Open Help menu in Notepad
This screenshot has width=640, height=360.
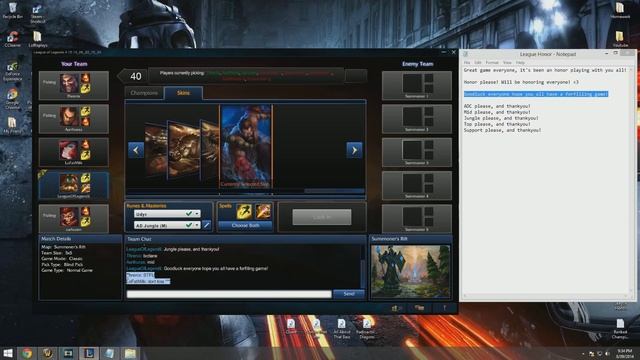coord(520,62)
